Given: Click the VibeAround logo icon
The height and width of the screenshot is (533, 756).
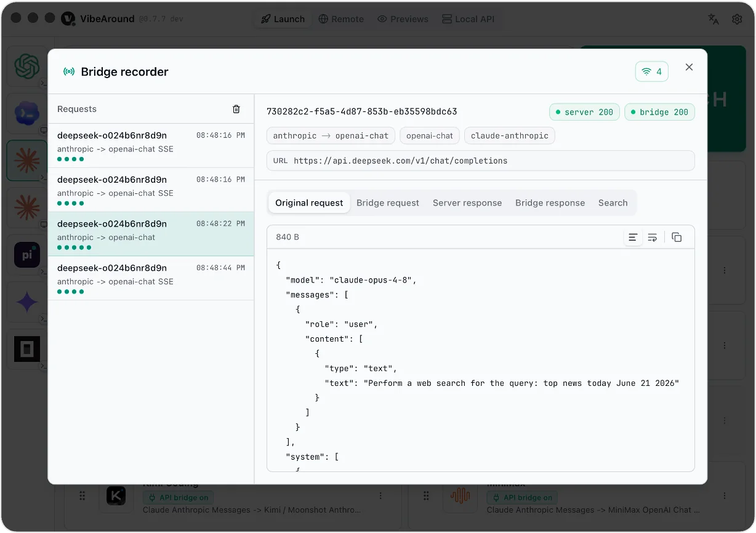Looking at the screenshot, I should click(x=68, y=18).
